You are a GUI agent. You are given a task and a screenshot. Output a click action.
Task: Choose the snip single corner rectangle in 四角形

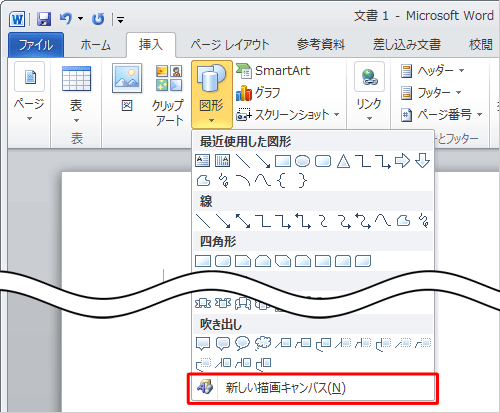click(x=243, y=261)
